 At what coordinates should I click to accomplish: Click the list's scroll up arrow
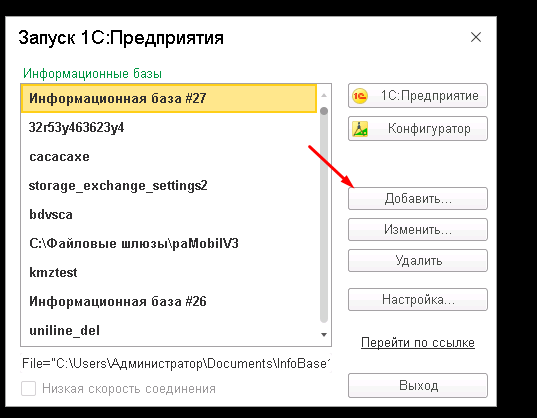[324, 96]
